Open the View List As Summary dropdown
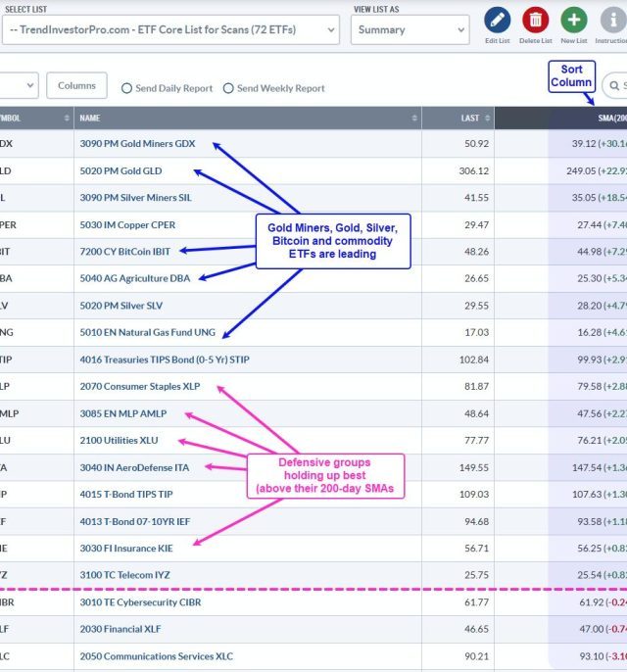 (x=410, y=29)
